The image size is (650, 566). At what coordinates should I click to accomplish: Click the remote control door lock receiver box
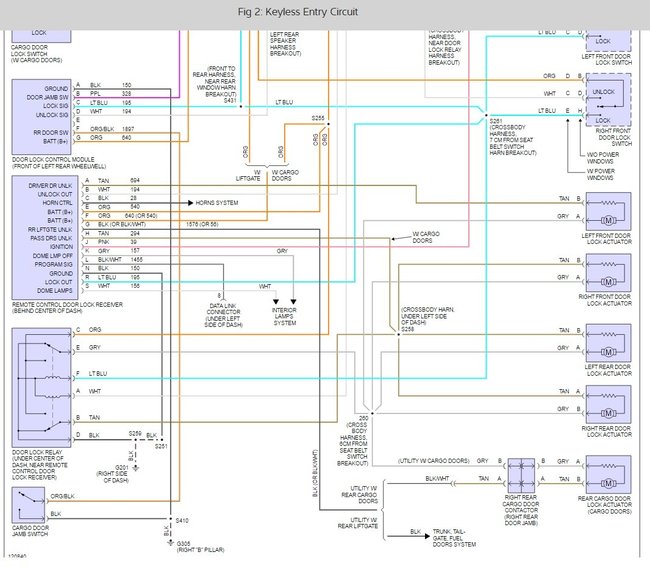click(x=45, y=238)
